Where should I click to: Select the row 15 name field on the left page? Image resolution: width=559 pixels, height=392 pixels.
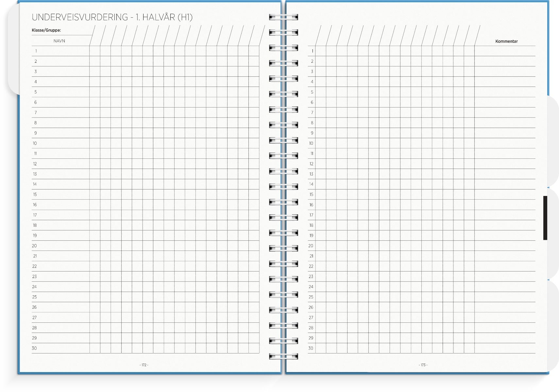point(62,195)
